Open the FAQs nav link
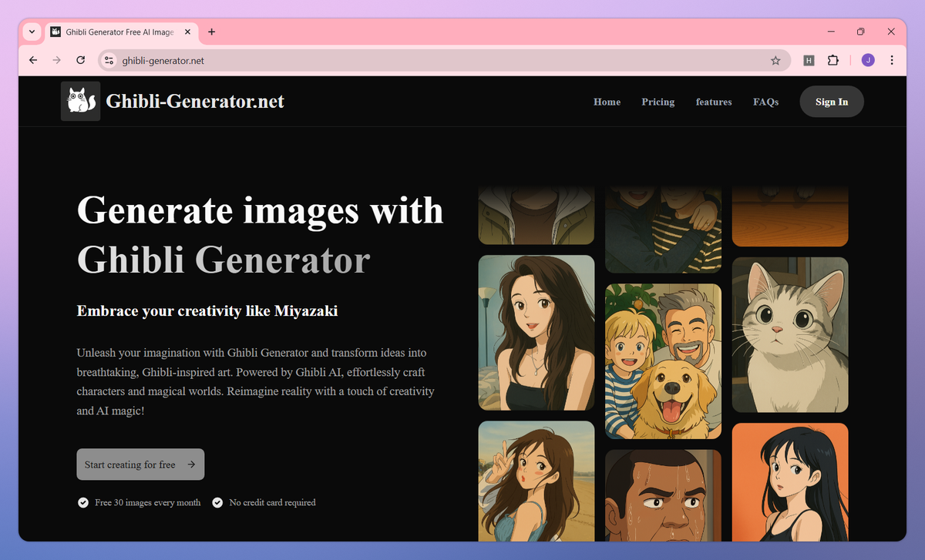The height and width of the screenshot is (560, 925). tap(765, 102)
